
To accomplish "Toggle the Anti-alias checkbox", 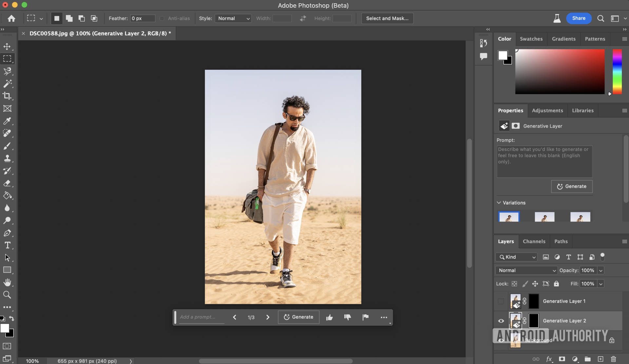I will [x=162, y=18].
